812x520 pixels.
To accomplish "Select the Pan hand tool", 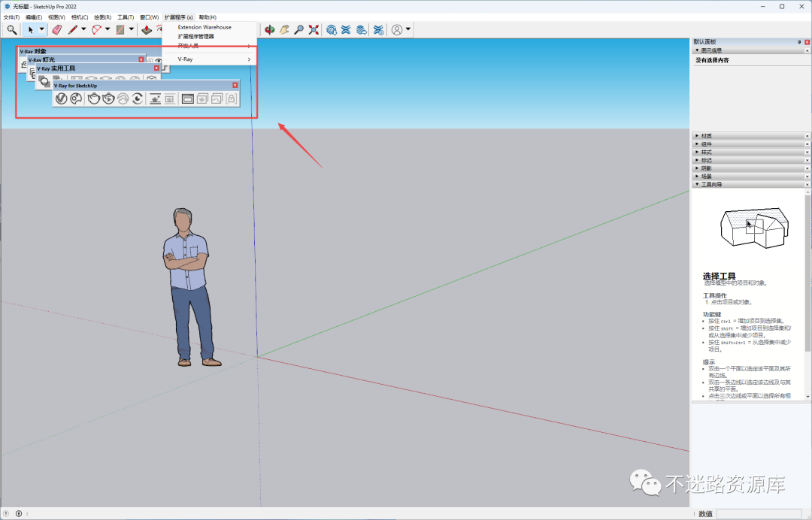I will pyautogui.click(x=284, y=30).
